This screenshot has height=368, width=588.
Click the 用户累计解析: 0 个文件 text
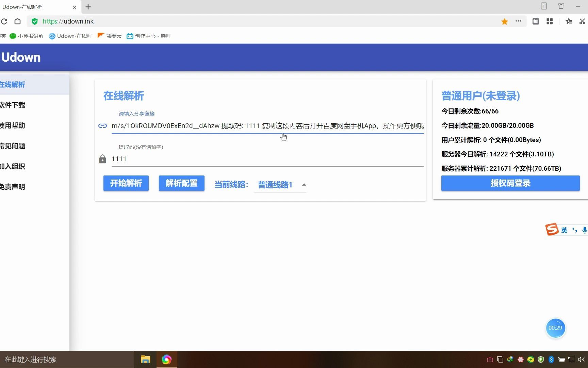[491, 140]
